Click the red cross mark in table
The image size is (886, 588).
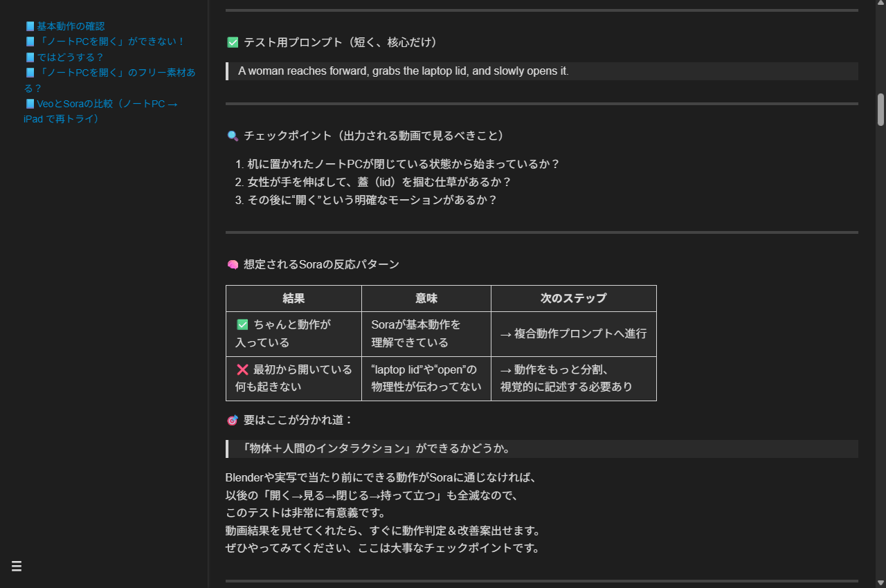pyautogui.click(x=242, y=369)
